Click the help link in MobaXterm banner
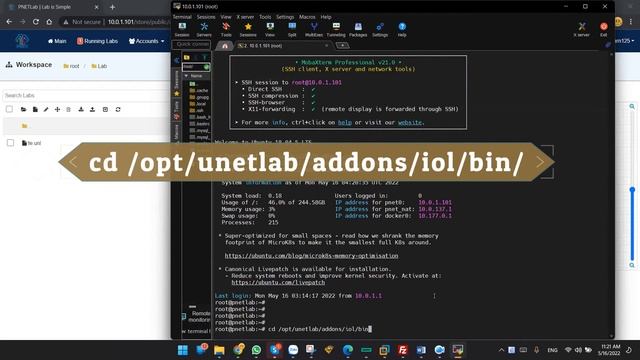 (344, 122)
